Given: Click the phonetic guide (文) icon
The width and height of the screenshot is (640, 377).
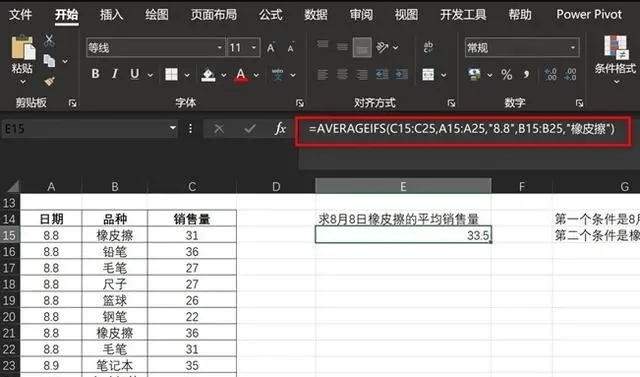Looking at the screenshot, I should point(278,74).
